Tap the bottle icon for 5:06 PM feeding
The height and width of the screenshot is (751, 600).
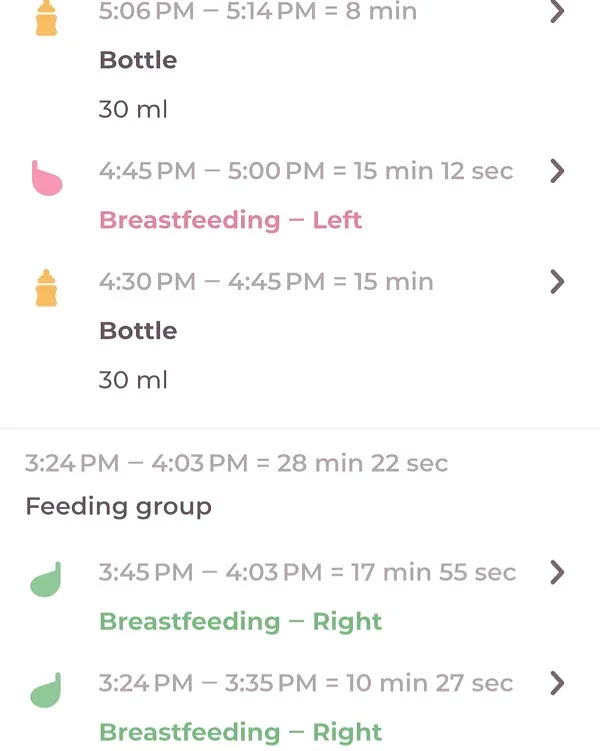click(46, 17)
